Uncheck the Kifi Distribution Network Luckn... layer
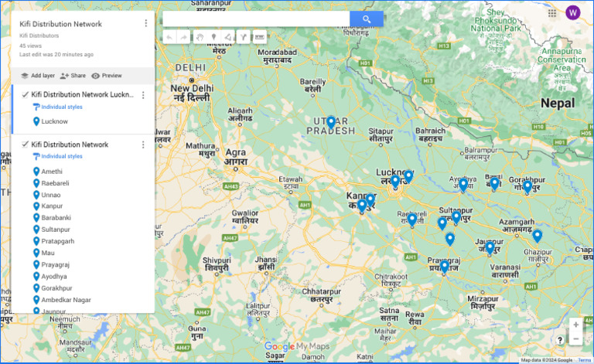The width and height of the screenshot is (594, 364). click(25, 94)
